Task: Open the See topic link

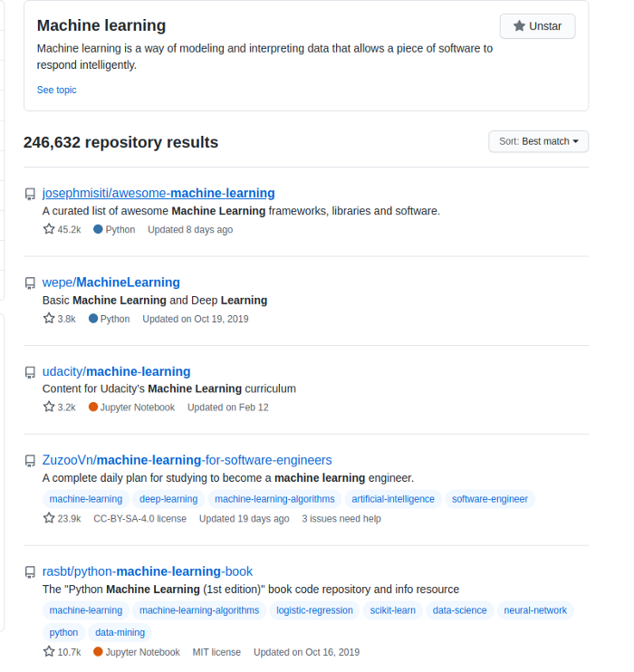Action: click(56, 90)
